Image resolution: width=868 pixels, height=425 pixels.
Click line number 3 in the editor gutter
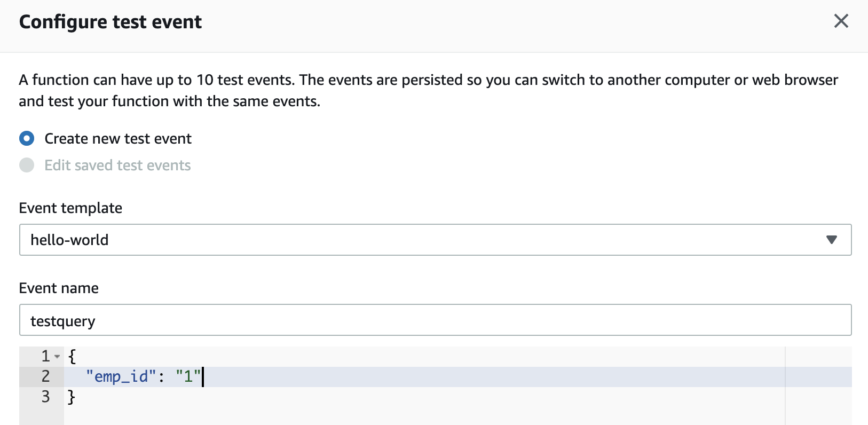[x=45, y=397]
